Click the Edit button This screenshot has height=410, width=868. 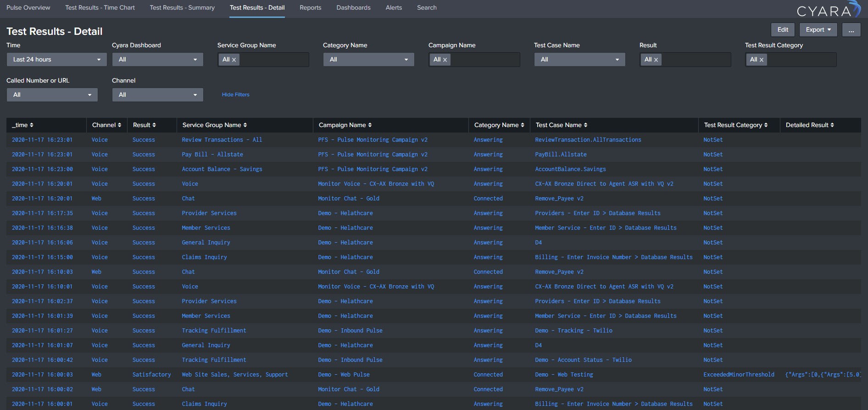click(x=783, y=30)
